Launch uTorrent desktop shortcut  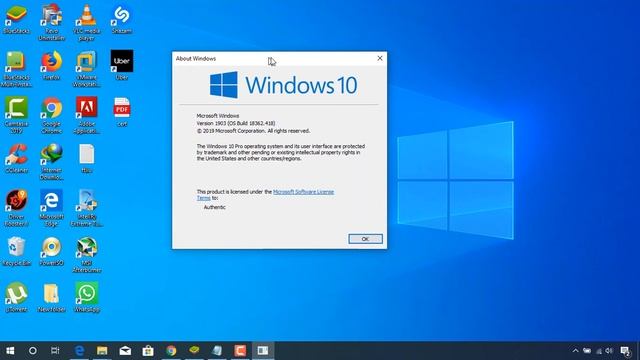pyautogui.click(x=16, y=298)
